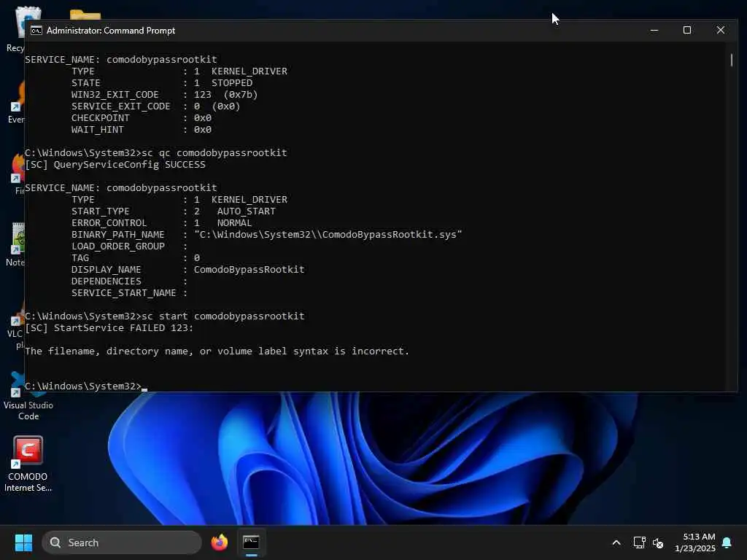Show hidden system tray icons
Screen dimensions: 747x560
tap(616, 542)
